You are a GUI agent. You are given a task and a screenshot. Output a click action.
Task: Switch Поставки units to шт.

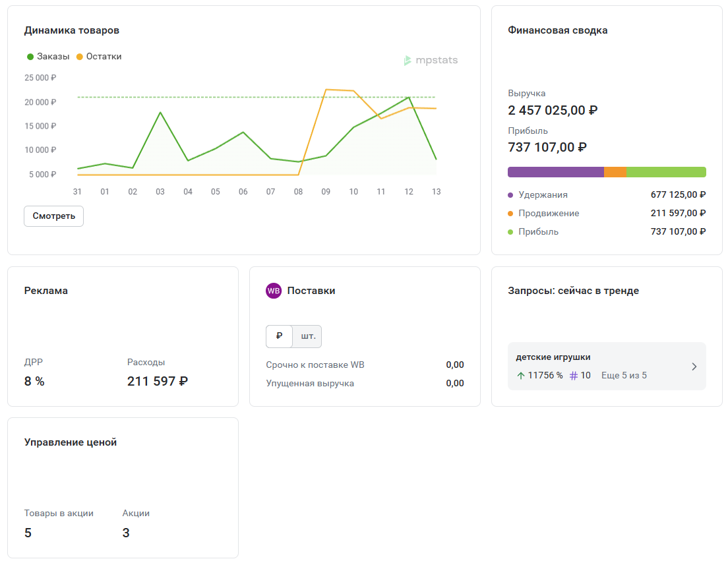pyautogui.click(x=308, y=336)
